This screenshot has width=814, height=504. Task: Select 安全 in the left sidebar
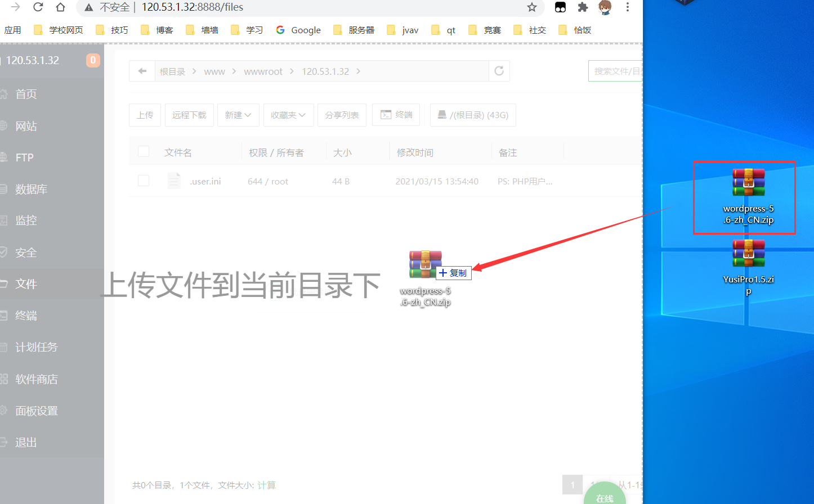(x=26, y=252)
